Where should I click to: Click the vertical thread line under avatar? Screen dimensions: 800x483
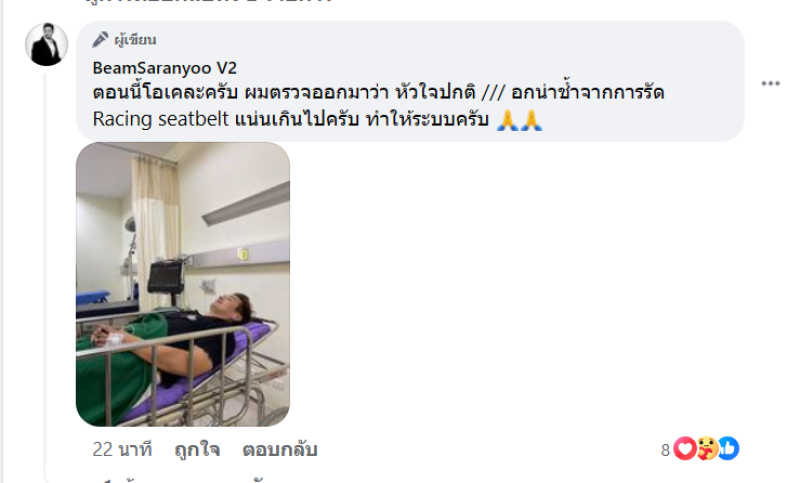coord(45,275)
